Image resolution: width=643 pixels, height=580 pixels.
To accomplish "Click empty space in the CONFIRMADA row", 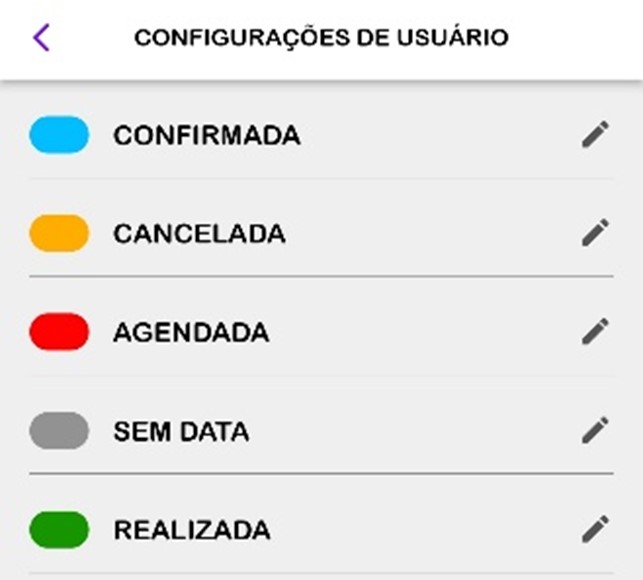I will click(440, 135).
